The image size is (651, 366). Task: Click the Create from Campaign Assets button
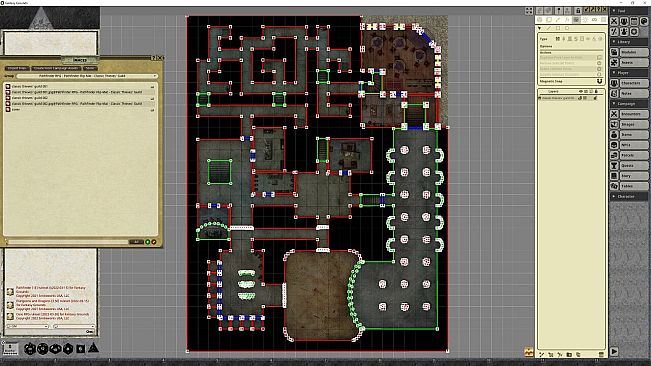tap(56, 68)
